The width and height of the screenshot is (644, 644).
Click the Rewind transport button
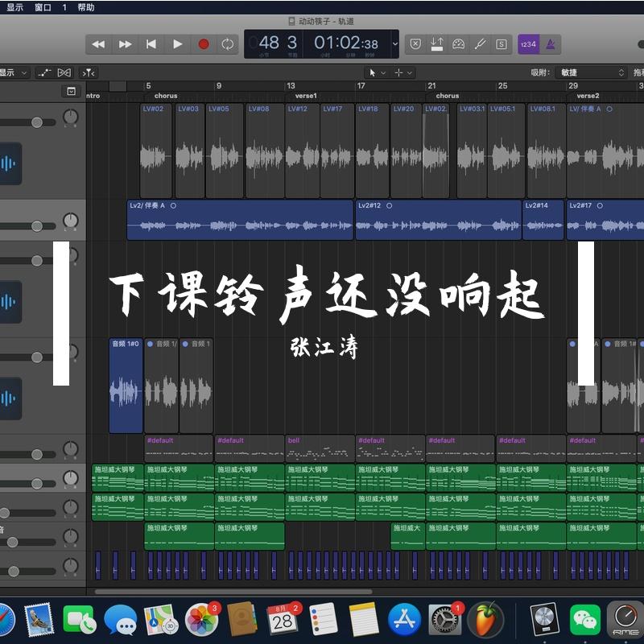point(98,44)
